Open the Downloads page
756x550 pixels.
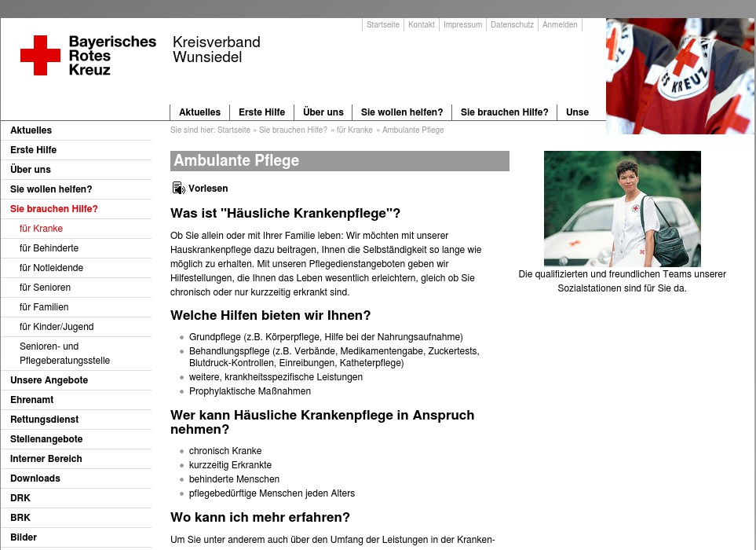tap(35, 478)
